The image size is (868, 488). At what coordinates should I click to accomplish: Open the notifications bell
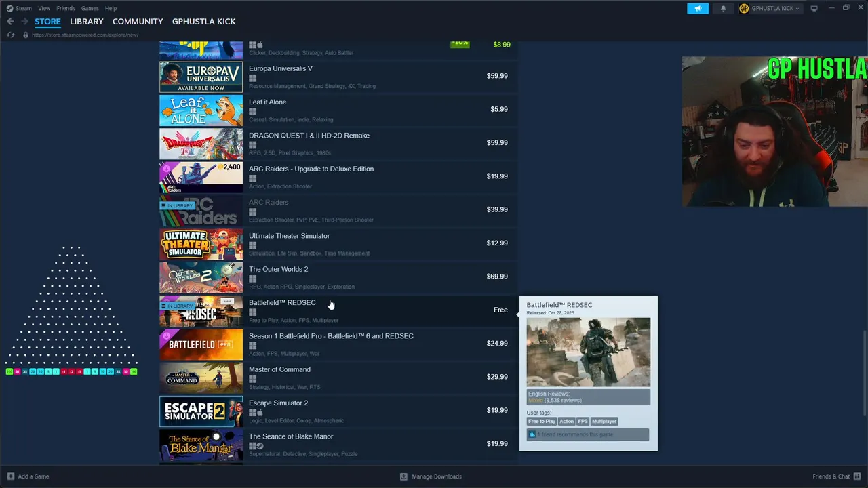coord(723,8)
